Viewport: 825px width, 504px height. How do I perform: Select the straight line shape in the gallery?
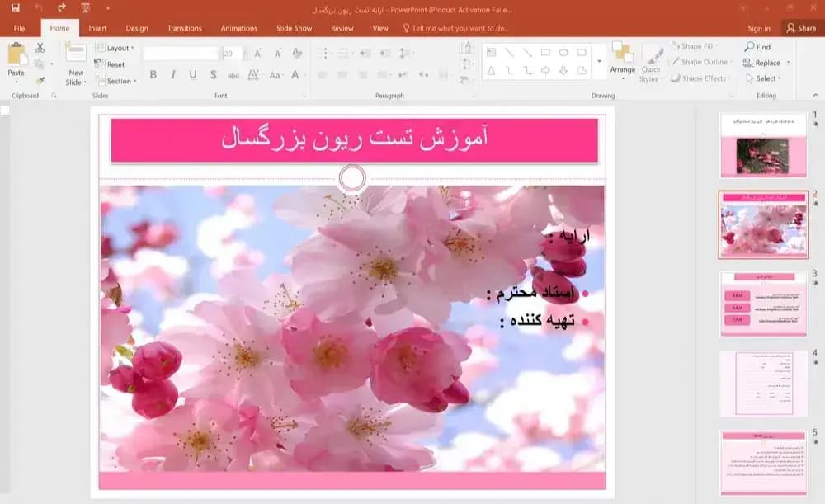click(x=509, y=52)
